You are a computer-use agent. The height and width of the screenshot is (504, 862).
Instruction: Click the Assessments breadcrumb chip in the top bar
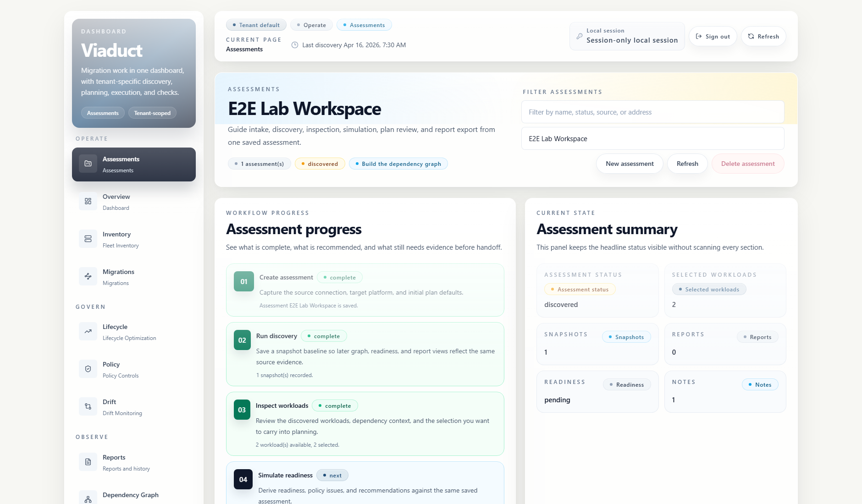(364, 25)
